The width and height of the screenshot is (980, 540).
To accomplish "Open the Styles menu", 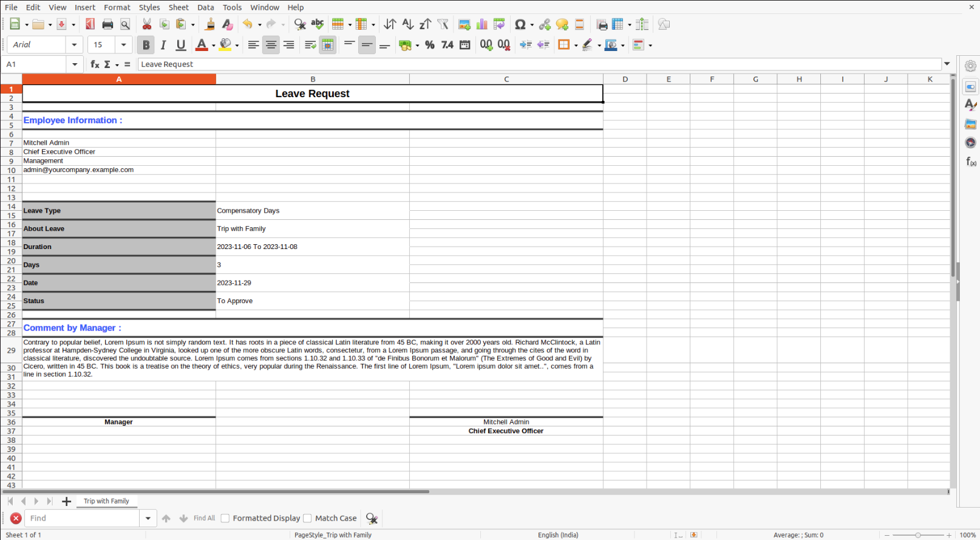I will [x=149, y=7].
